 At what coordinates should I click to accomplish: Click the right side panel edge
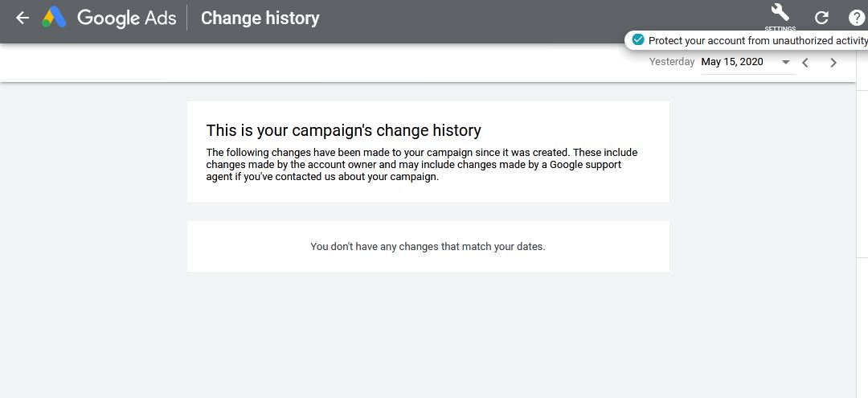(862, 201)
